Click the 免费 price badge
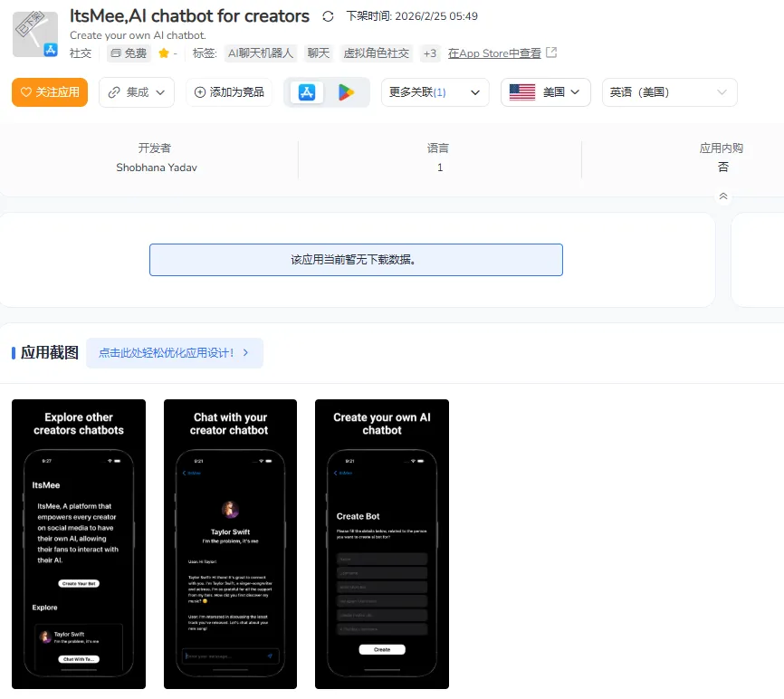Screen dimensions: 784x699 coord(129,53)
